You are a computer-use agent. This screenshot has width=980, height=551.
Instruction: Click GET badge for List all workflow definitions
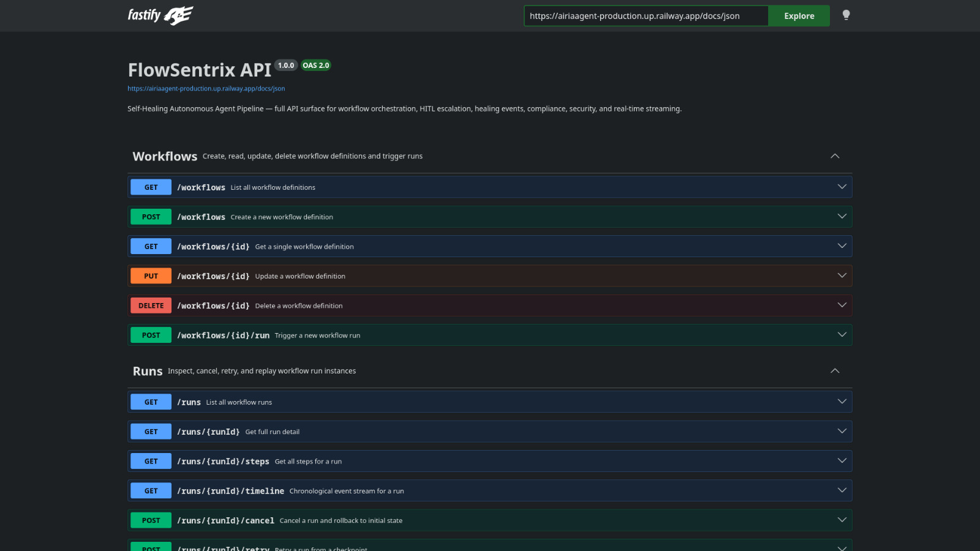coord(151,187)
